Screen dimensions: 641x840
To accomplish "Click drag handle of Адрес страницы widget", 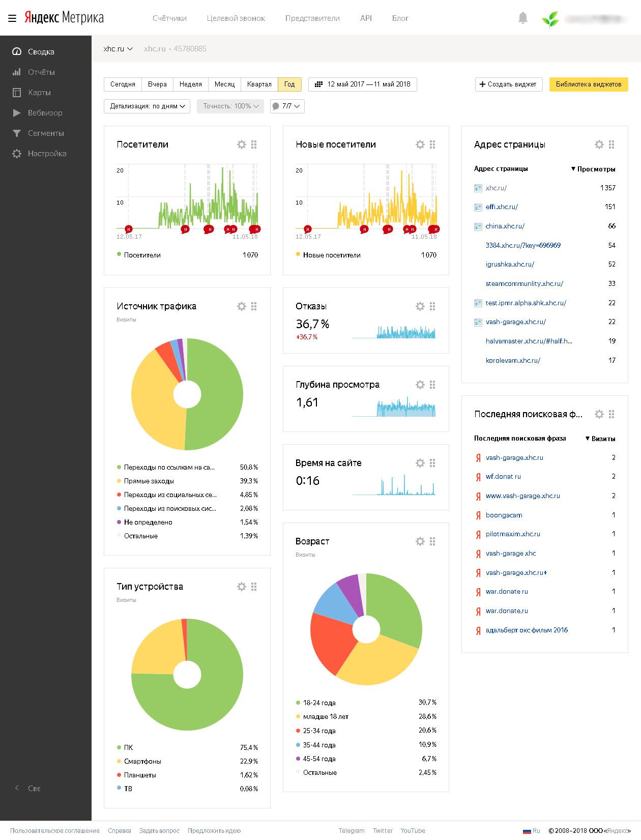I will [x=611, y=144].
